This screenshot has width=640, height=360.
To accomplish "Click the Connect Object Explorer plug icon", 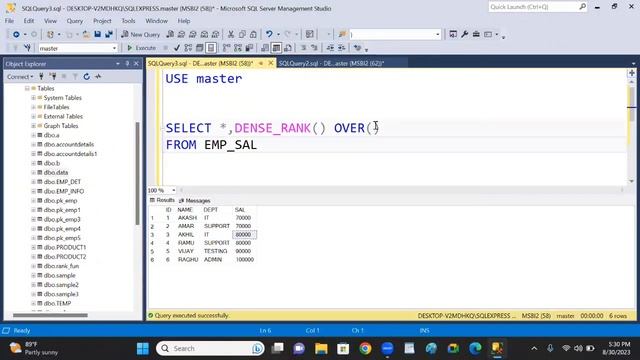I will [x=41, y=76].
